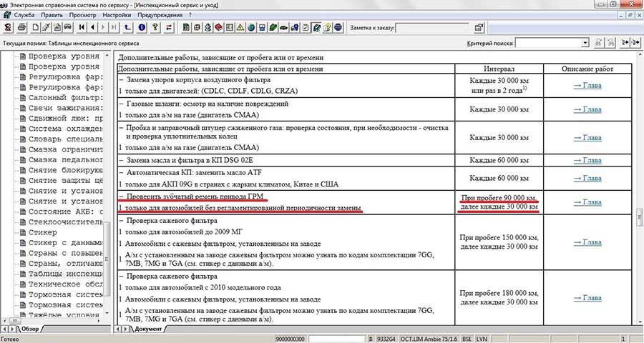This screenshot has height=343, width=644.
Task: Click the red-blue swap arrows icon
Action: coord(168,27)
